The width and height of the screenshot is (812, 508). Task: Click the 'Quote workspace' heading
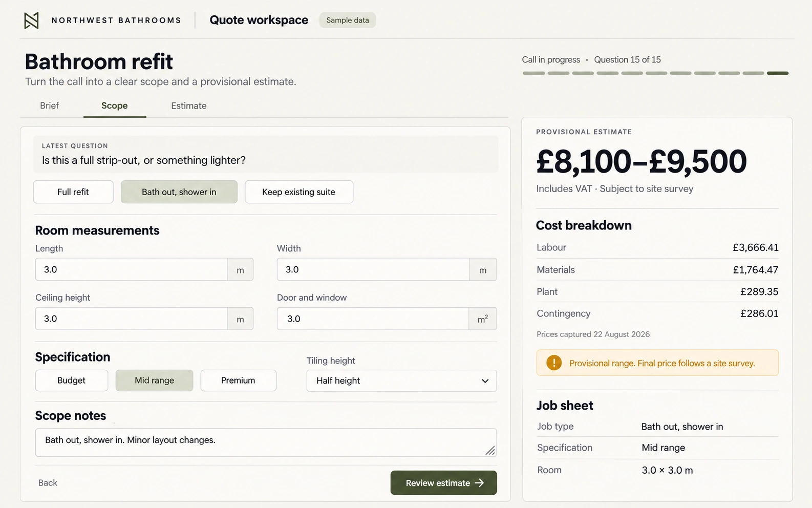[x=259, y=20]
